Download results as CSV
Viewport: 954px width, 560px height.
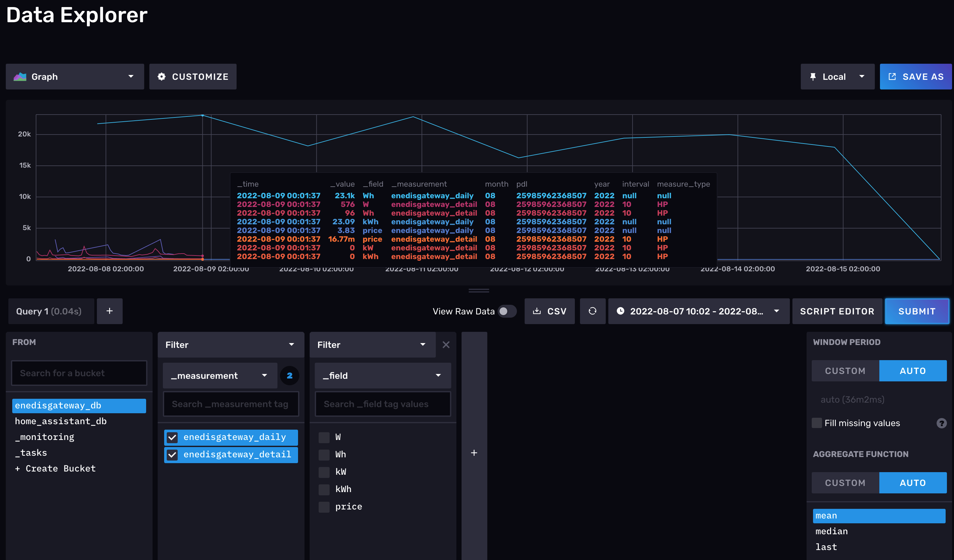click(549, 311)
